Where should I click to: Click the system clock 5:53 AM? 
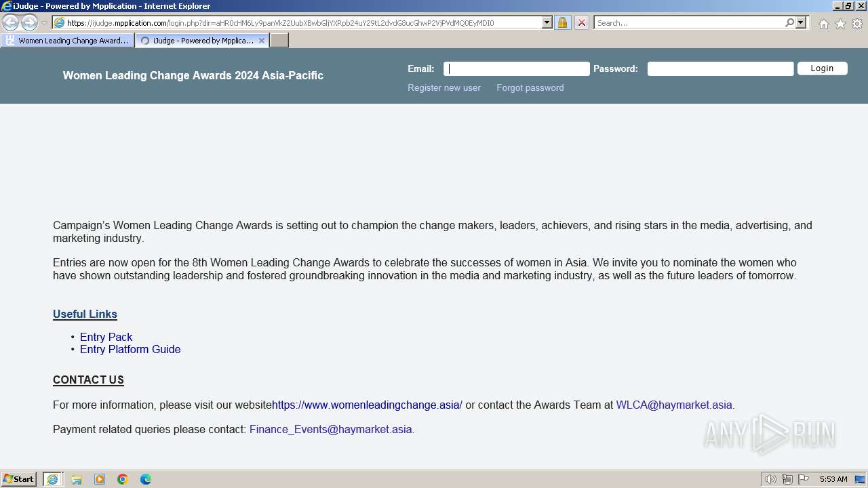point(833,479)
